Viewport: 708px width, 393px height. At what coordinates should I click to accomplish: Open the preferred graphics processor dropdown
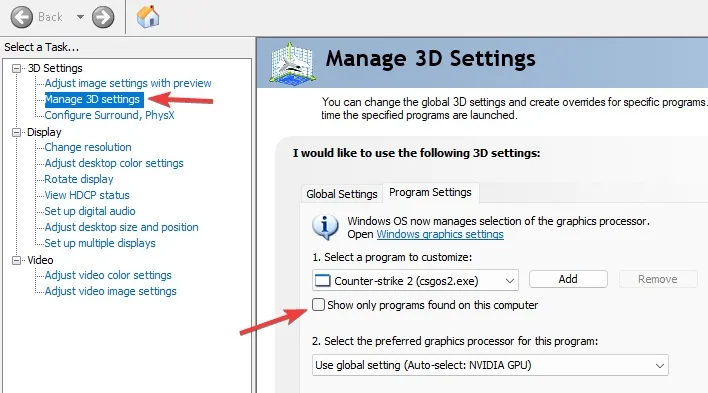(490, 365)
